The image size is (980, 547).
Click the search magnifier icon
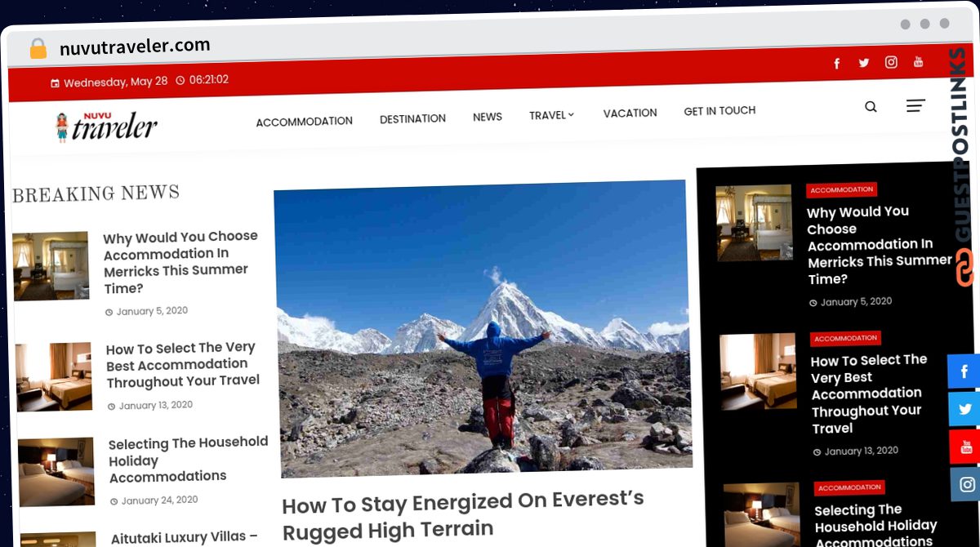point(871,107)
